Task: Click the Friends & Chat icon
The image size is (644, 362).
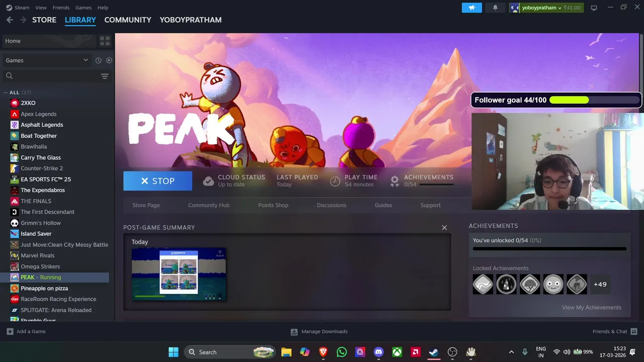Action: pos(634,332)
